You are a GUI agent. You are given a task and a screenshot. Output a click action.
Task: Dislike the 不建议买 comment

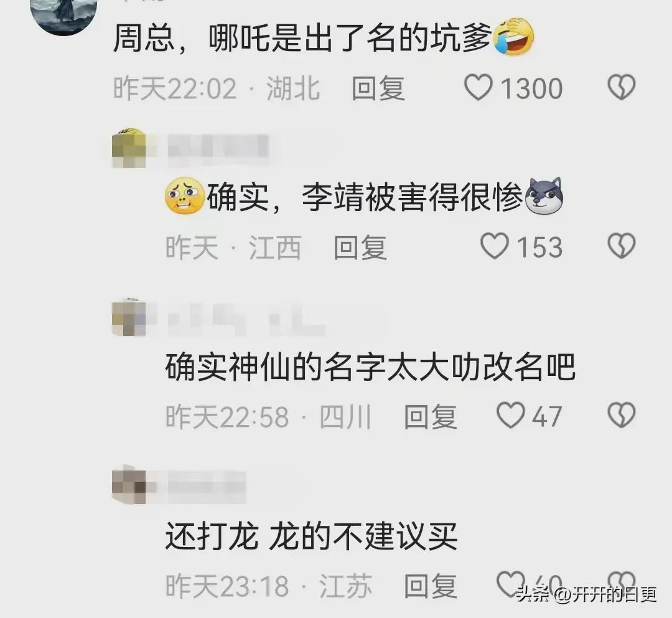(622, 584)
